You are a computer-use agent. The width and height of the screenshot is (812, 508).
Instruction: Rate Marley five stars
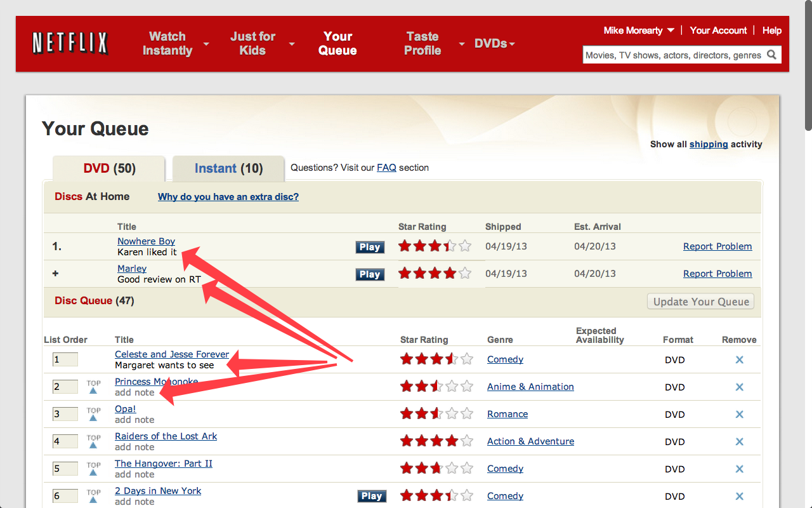tap(464, 274)
